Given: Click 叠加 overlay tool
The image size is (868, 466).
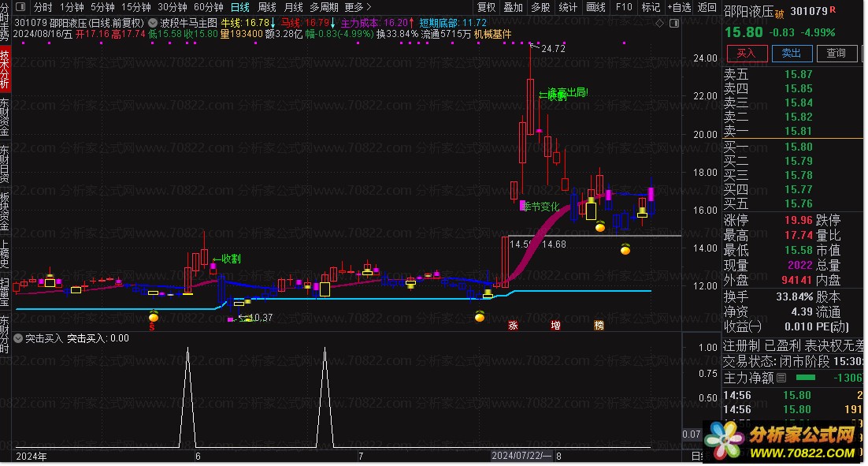Looking at the screenshot, I should (514, 7).
